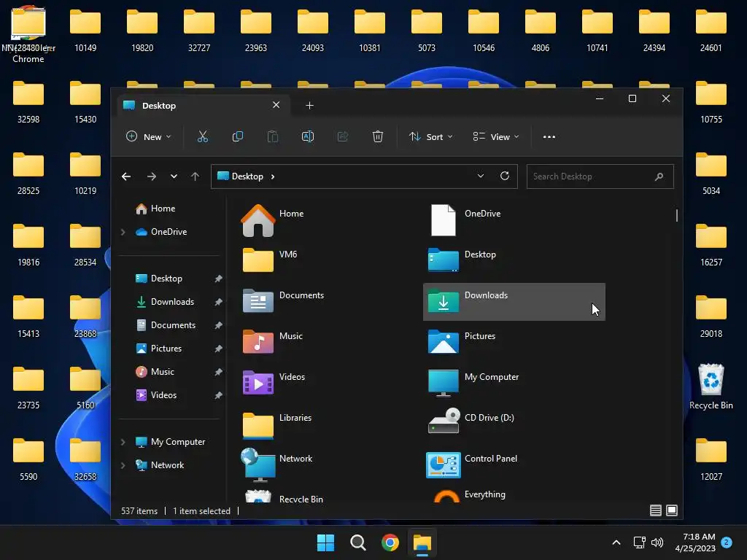747x560 pixels.
Task: Click the search magnifier in Search Desktop
Action: coord(659,176)
